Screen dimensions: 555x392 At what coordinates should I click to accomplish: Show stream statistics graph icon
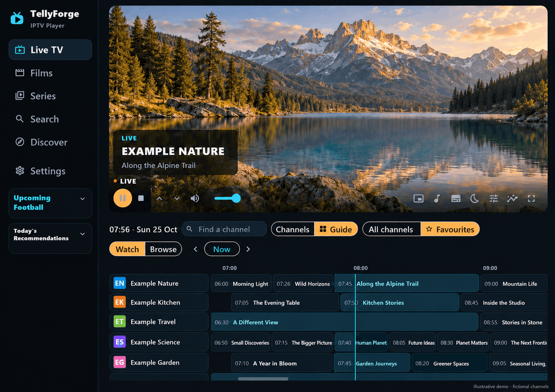click(512, 199)
